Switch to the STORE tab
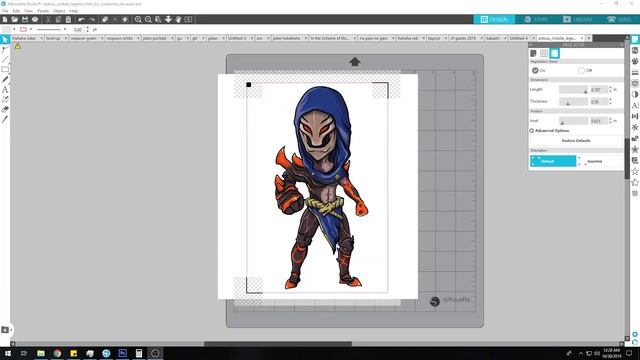 pos(536,19)
